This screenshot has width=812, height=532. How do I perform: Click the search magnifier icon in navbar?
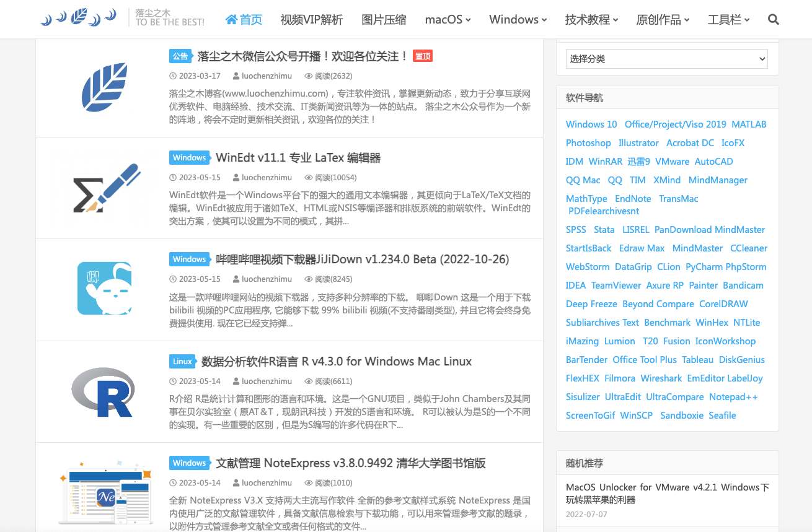(773, 20)
